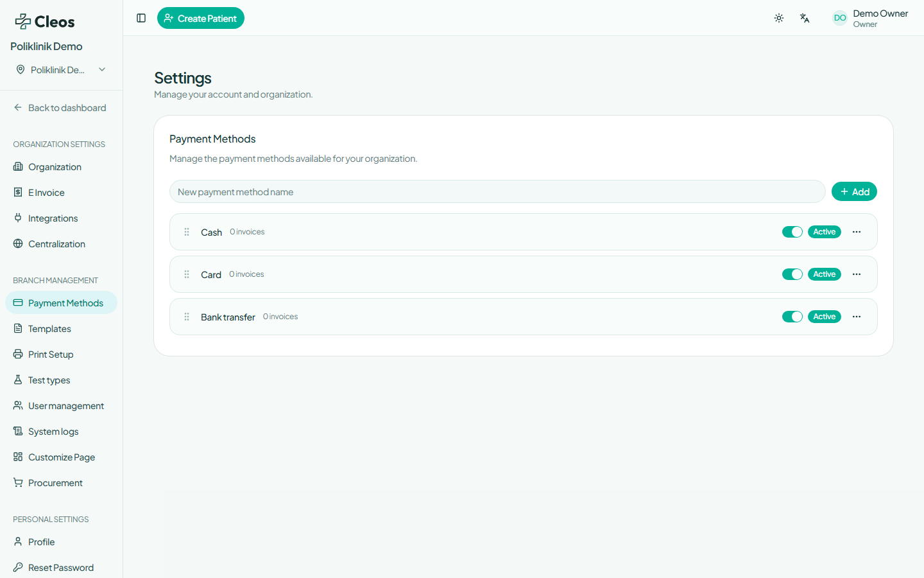Click the DO user avatar
This screenshot has height=578, width=924.
[840, 18]
